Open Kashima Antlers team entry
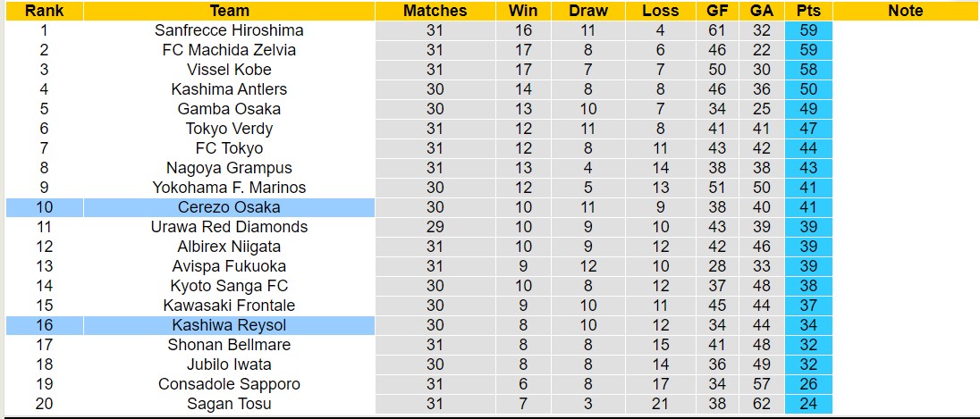This screenshot has width=980, height=419. (229, 89)
